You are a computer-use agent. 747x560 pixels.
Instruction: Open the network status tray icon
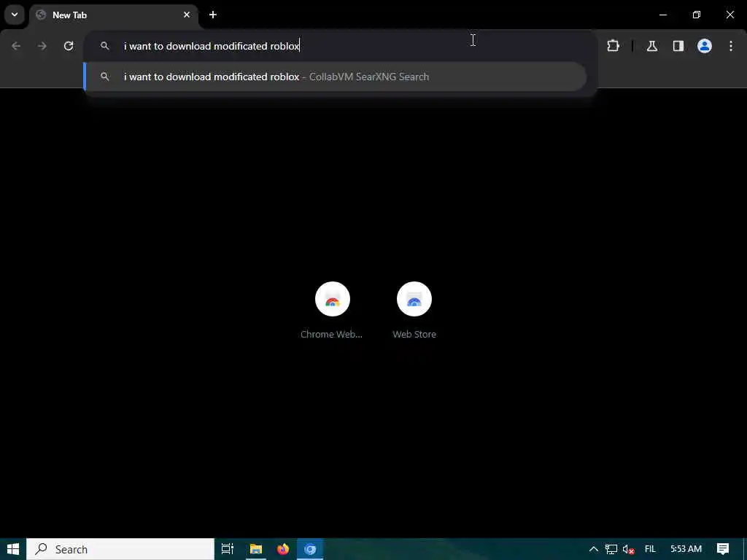pos(611,549)
